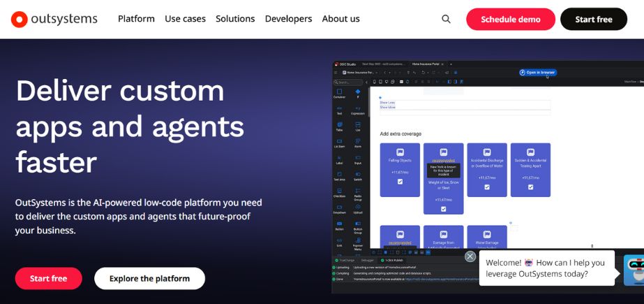
Task: Click the Add extra coverage heading
Action: [x=400, y=133]
